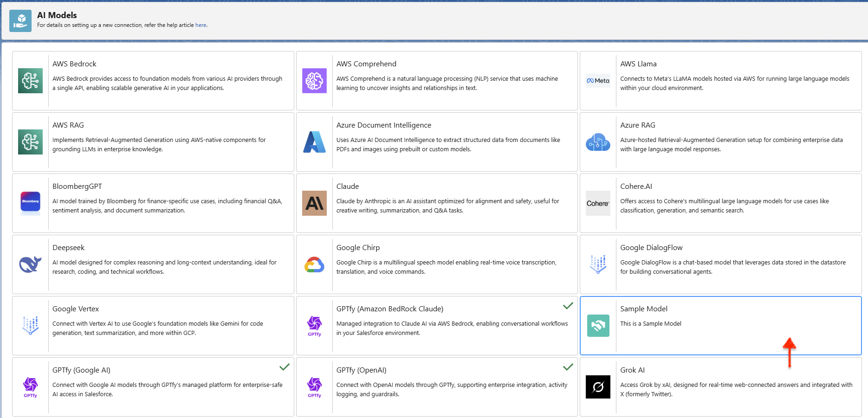Click the checkmark on GPTfy (OpenAI)

[568, 367]
